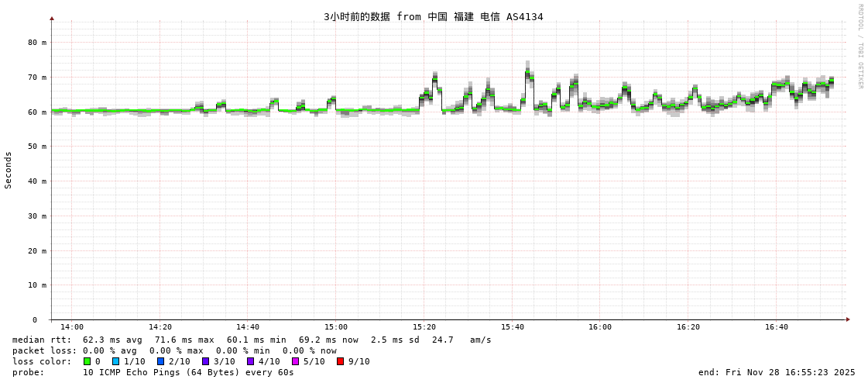The image size is (868, 383).
Task: Click the RRDTOOL / TOBI OETIKER watermark
Action: (x=859, y=47)
